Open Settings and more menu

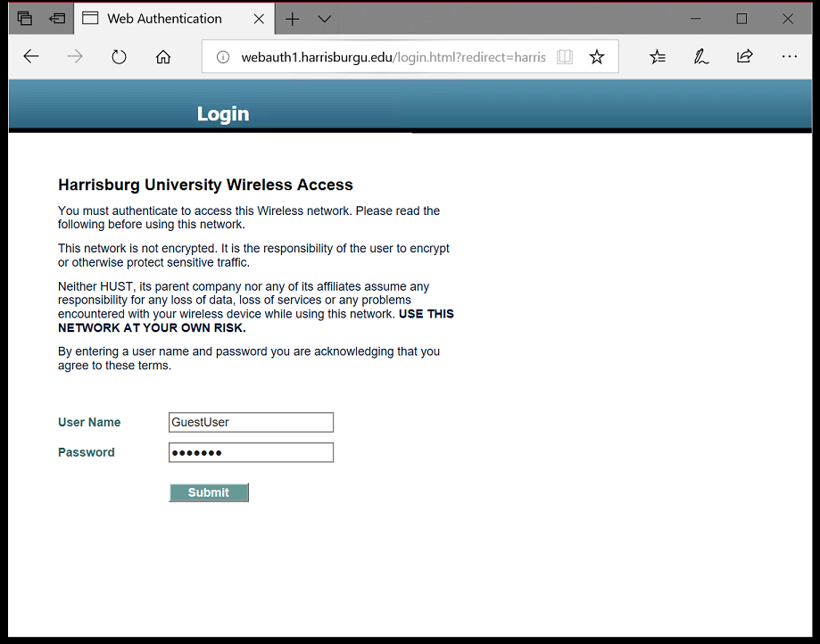(x=789, y=56)
